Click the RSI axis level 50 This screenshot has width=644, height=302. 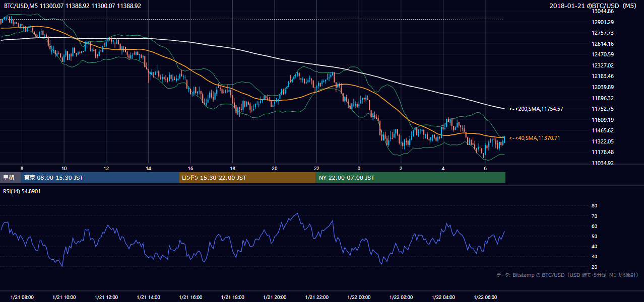(594, 236)
